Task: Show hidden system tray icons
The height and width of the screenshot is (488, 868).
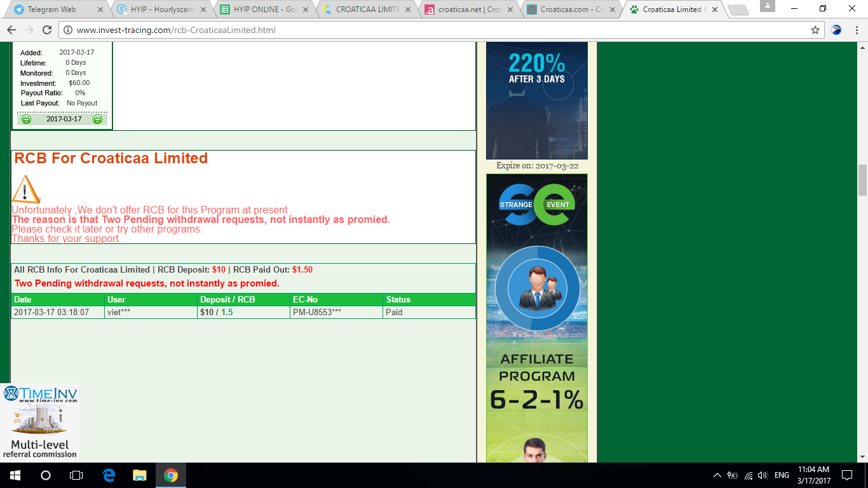Action: [x=717, y=475]
